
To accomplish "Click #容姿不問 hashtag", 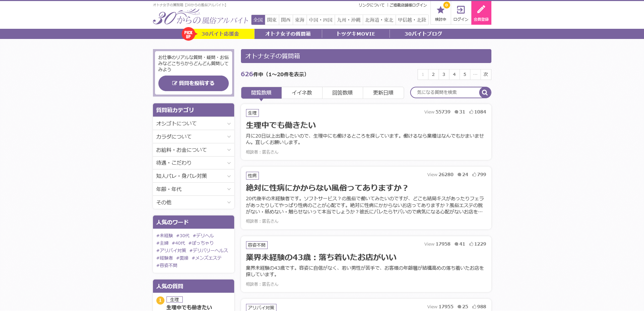I will click(x=167, y=266).
